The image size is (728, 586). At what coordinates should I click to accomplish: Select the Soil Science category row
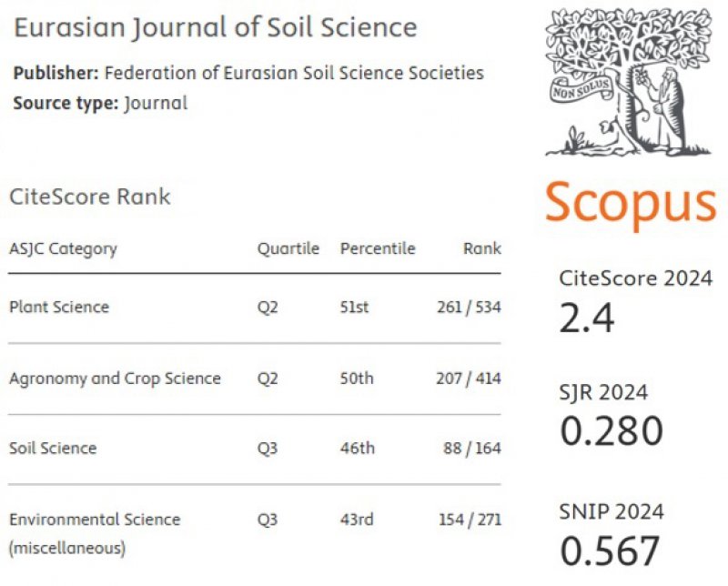tap(255, 449)
